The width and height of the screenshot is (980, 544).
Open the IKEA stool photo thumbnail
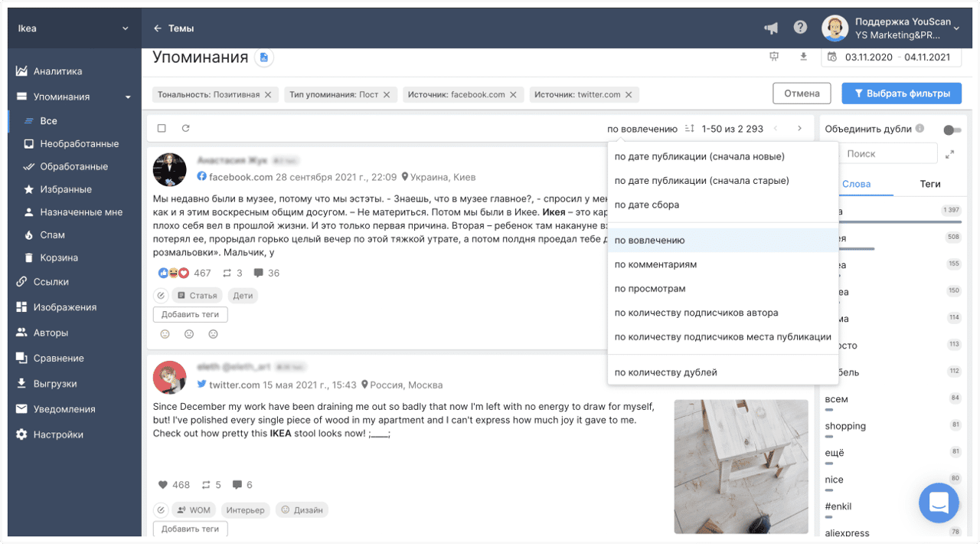pyautogui.click(x=741, y=467)
